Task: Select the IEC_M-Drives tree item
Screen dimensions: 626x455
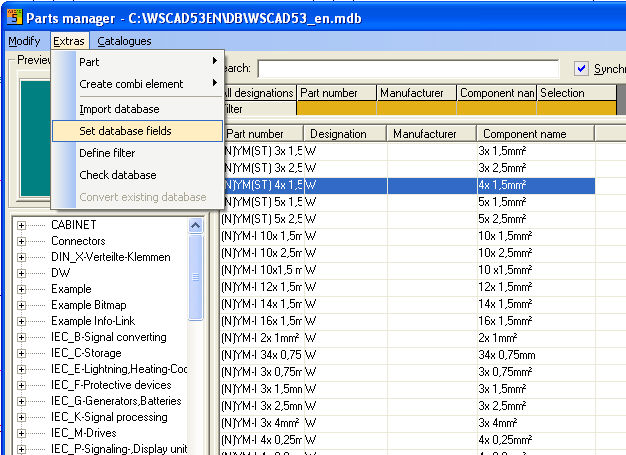Action: [84, 433]
